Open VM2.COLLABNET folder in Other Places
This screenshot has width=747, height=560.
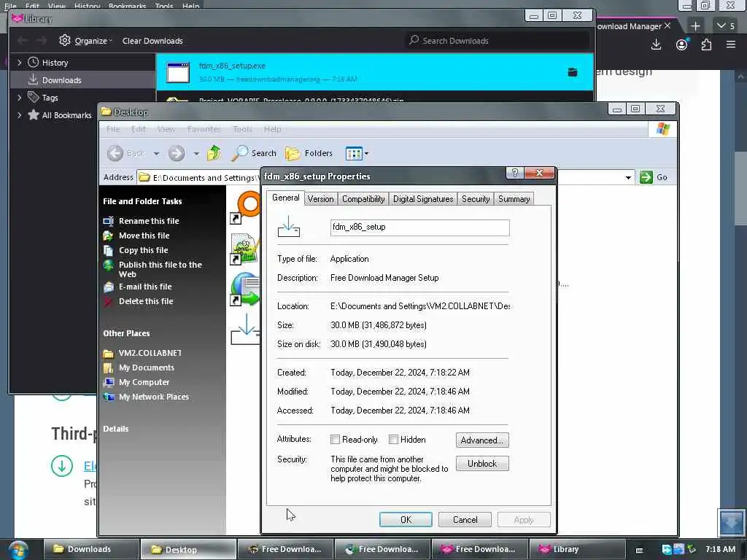pyautogui.click(x=150, y=353)
